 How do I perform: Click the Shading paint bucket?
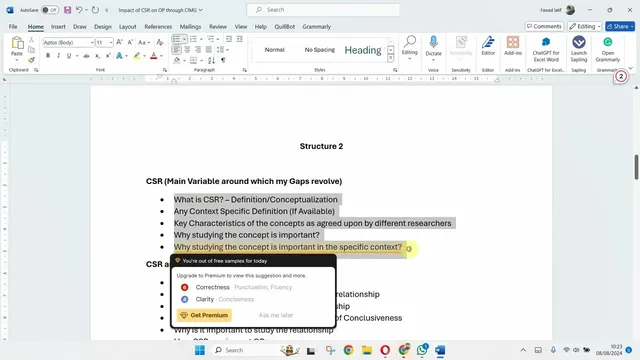pos(177,60)
